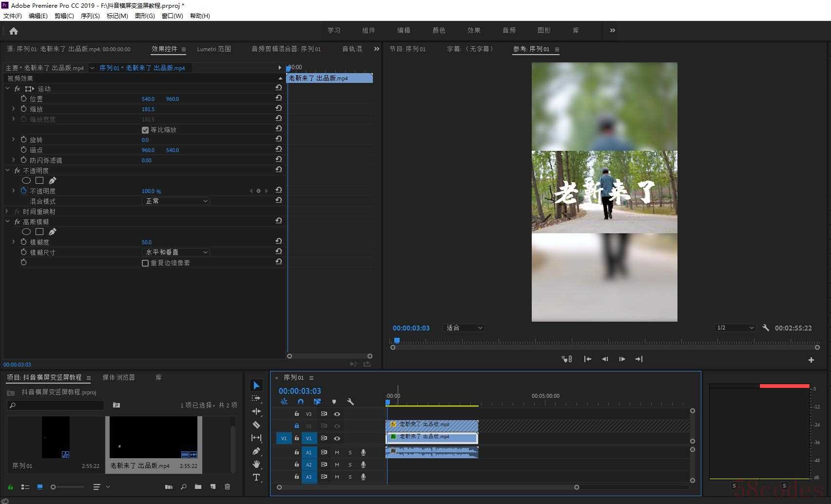
Task: Open timeline display settings wrench
Action: point(350,402)
